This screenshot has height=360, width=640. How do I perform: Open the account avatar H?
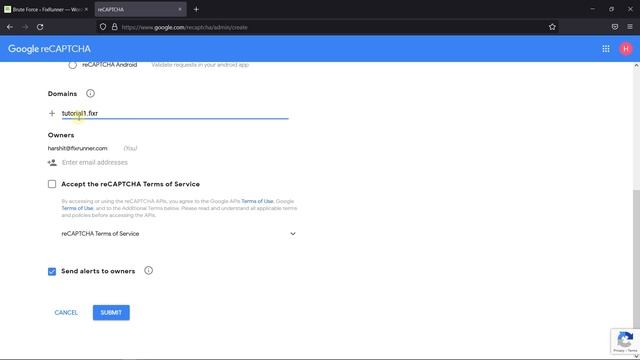626,49
